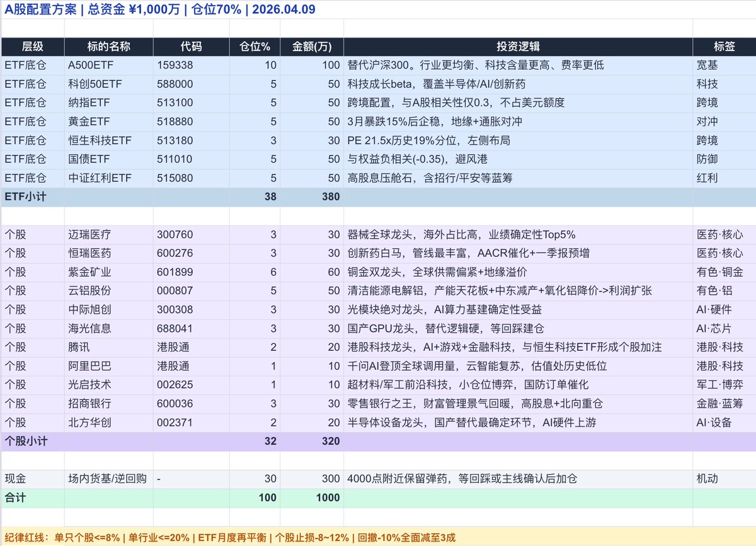Select the '恒生科技ETF' cell
The width and height of the screenshot is (756, 546).
click(108, 140)
